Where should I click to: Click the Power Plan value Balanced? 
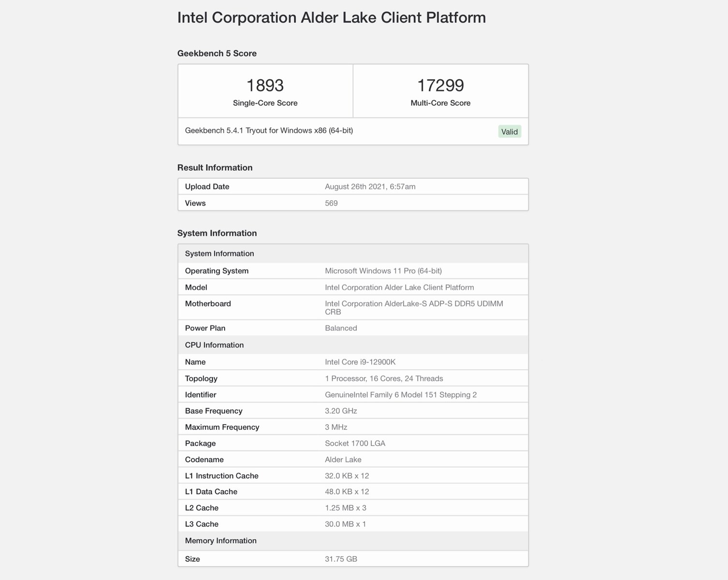[x=341, y=328]
